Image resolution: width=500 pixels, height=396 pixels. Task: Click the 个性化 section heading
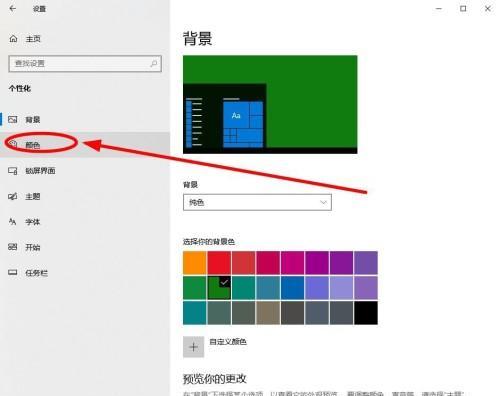(x=20, y=88)
